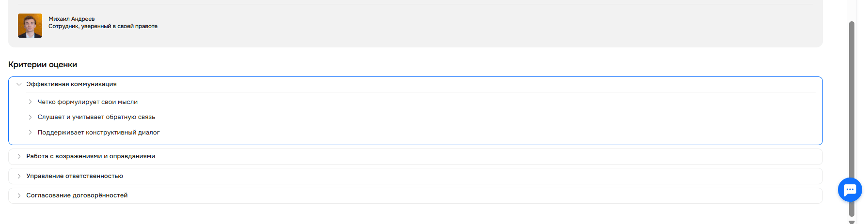Viewport: 868px width, 224px height.
Task: Open the Управление ответственностью section label
Action: click(x=75, y=176)
